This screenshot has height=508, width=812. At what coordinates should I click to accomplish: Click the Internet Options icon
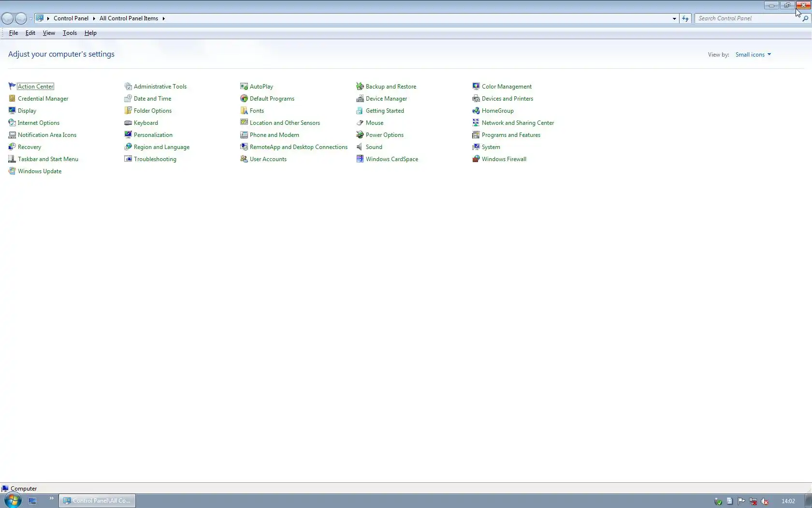pyautogui.click(x=12, y=122)
